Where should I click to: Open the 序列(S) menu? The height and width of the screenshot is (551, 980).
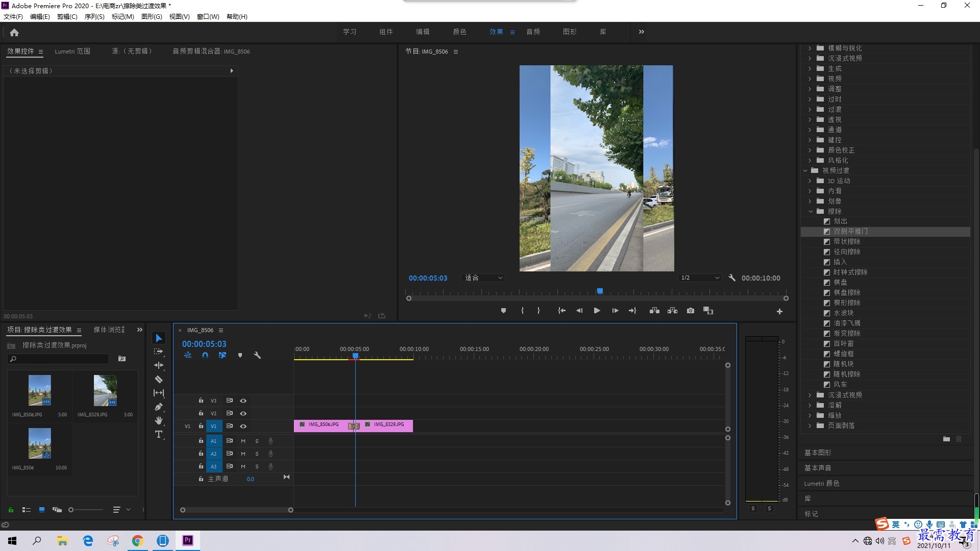[x=94, y=17]
